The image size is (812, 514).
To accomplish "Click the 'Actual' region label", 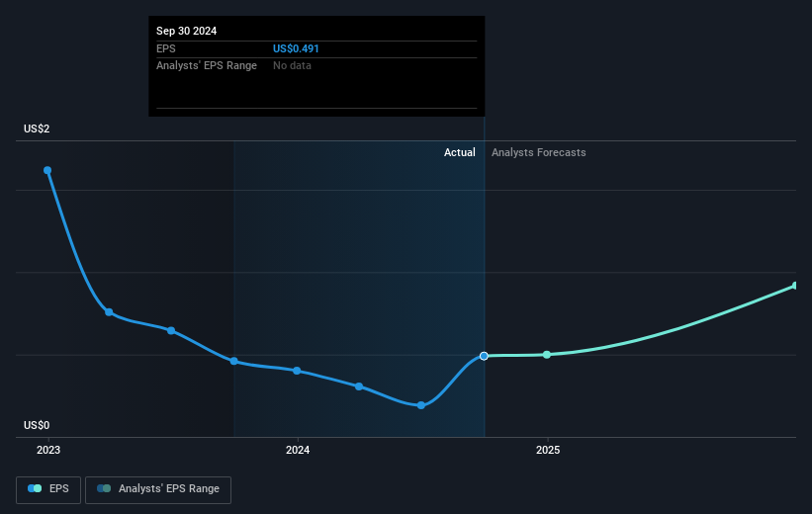I will pyautogui.click(x=459, y=152).
